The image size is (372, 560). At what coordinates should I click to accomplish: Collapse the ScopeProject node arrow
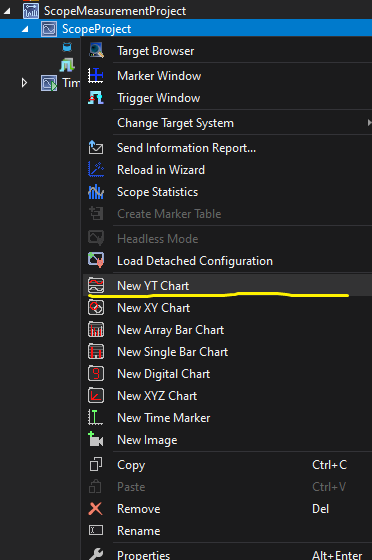(x=25, y=29)
